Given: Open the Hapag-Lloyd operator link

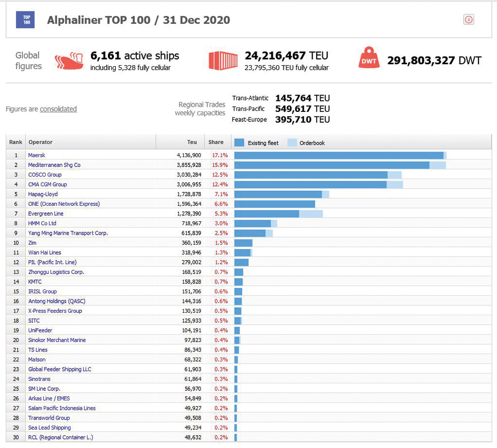Looking at the screenshot, I should coord(43,194).
